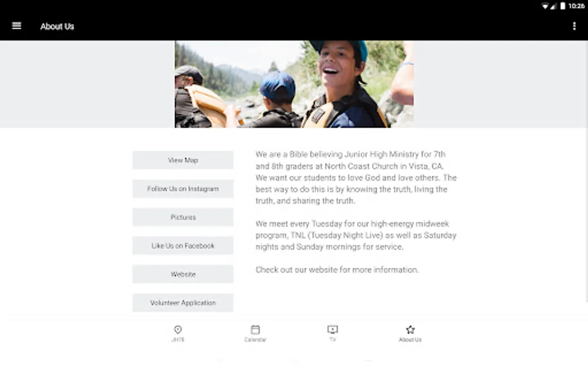Open the Pictures button
Image resolution: width=588 pixels, height=368 pixels.
[183, 217]
